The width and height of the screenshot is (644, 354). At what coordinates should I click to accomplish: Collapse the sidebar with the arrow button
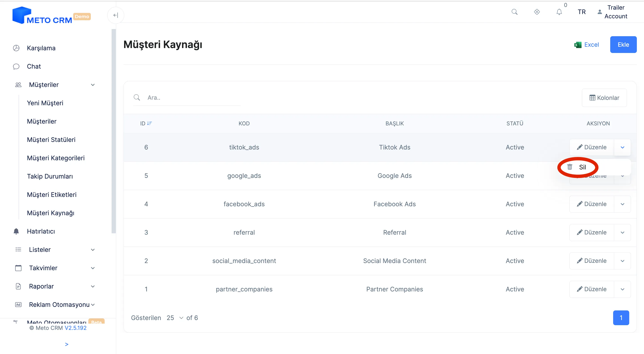116,15
